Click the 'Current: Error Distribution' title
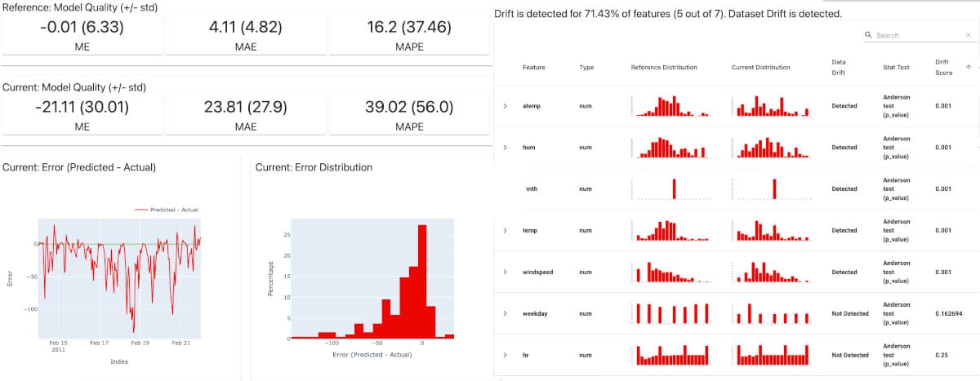 [x=314, y=167]
